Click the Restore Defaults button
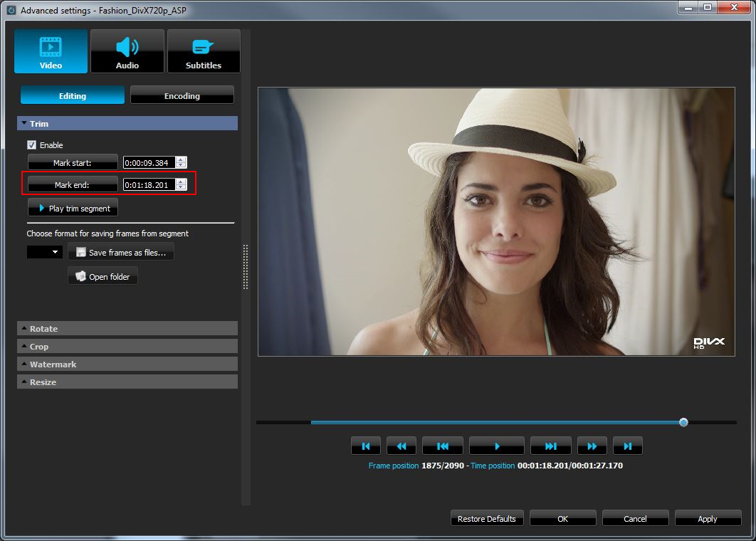 coord(487,518)
